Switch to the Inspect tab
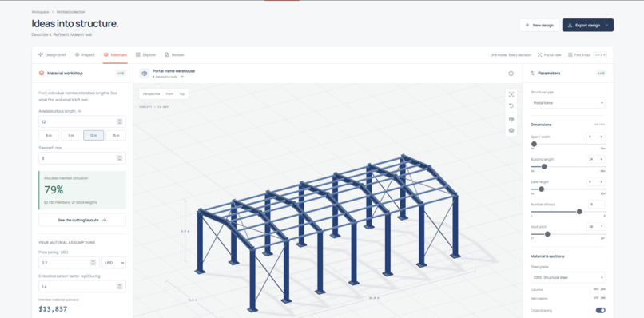Viewport: 644px width, 318px height. click(85, 54)
